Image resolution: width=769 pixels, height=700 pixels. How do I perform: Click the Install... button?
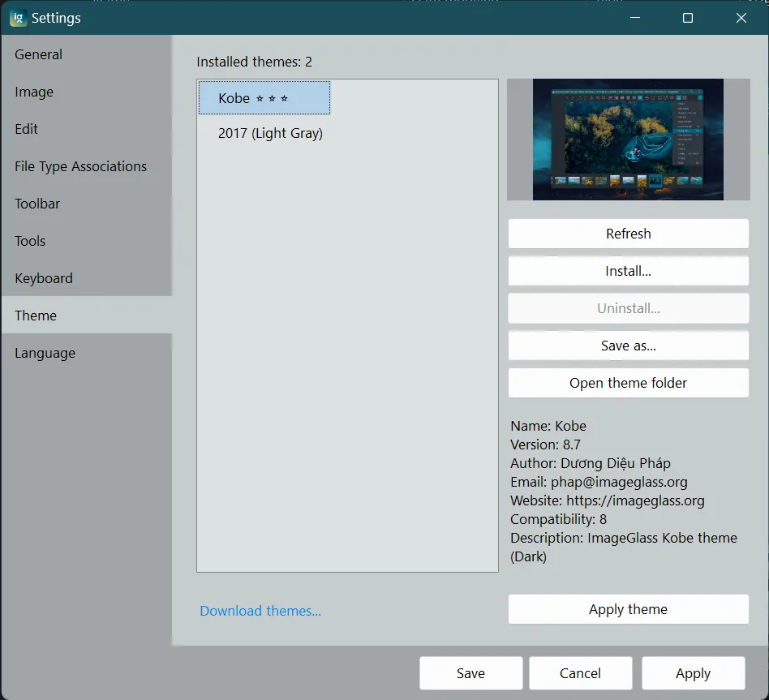point(628,271)
